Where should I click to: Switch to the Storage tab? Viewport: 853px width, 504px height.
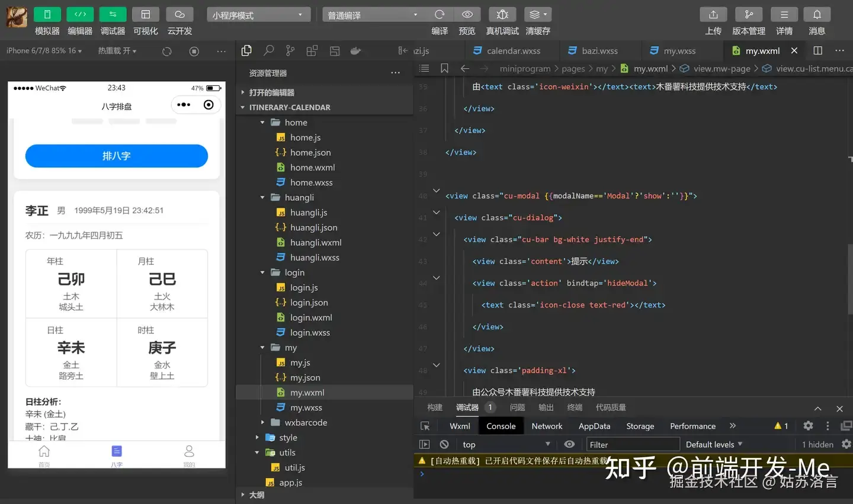click(640, 426)
